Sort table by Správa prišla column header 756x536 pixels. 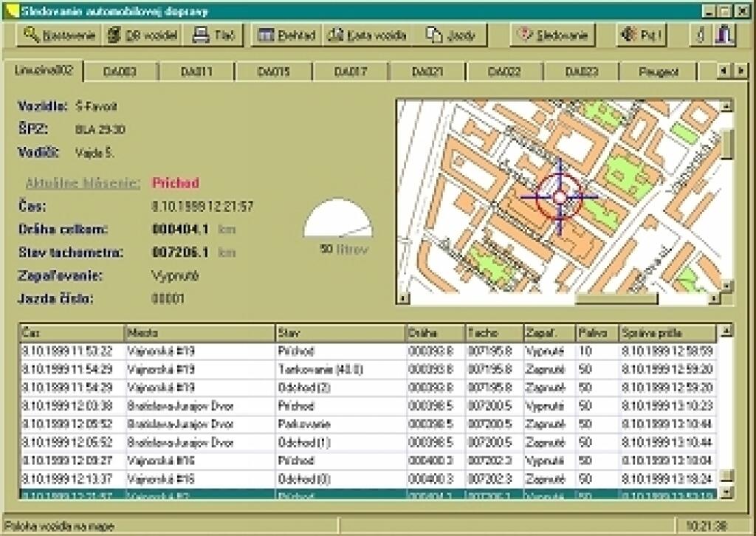tap(667, 332)
